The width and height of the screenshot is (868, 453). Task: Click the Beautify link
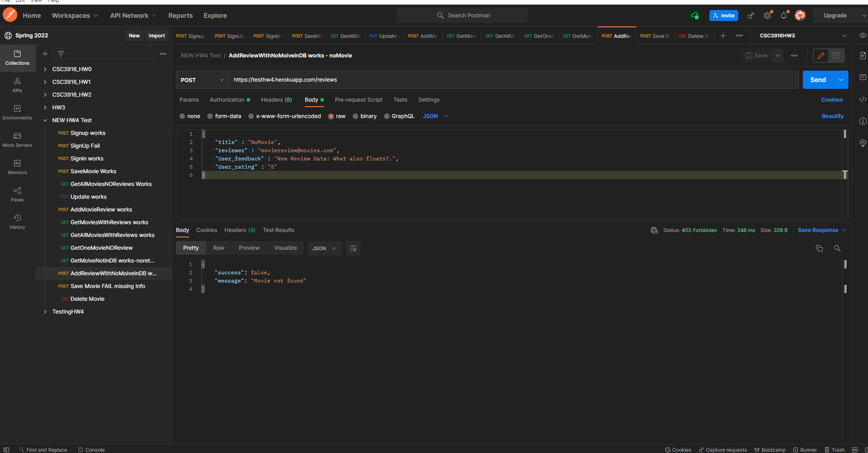click(x=832, y=116)
